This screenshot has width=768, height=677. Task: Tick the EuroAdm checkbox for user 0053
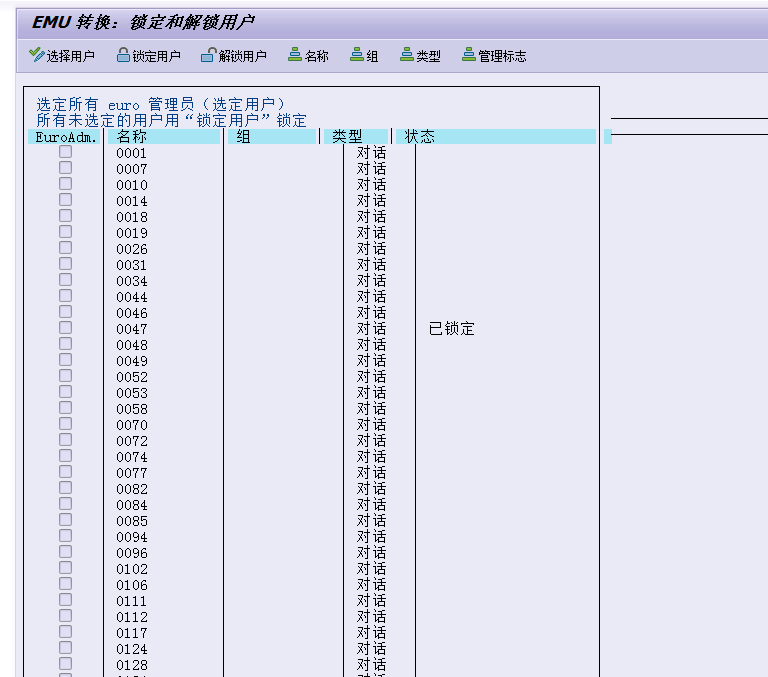point(66,392)
